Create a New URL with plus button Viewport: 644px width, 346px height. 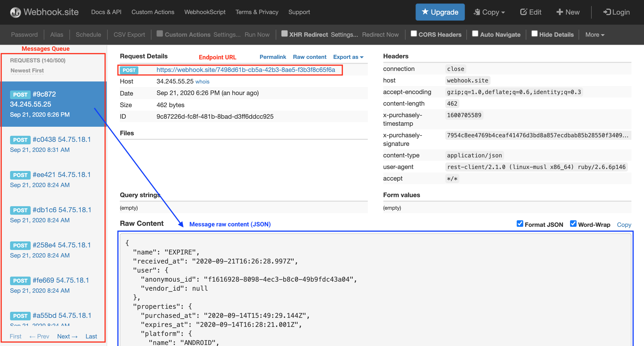[568, 12]
